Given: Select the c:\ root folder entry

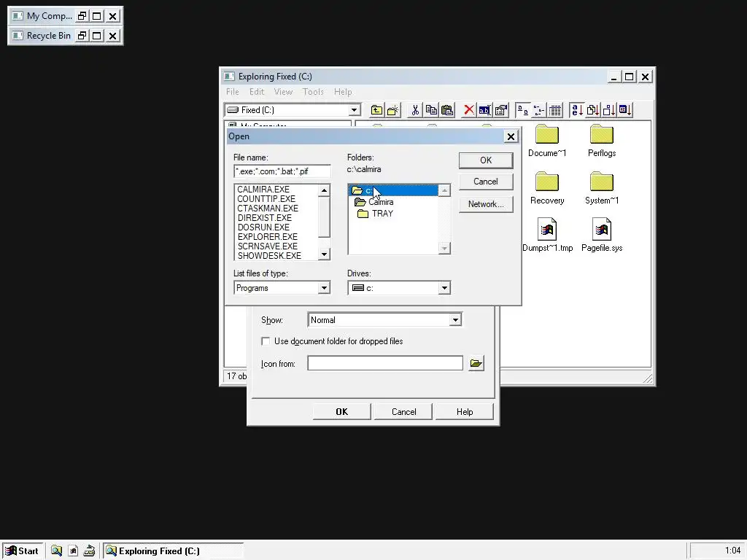Looking at the screenshot, I should tap(393, 190).
